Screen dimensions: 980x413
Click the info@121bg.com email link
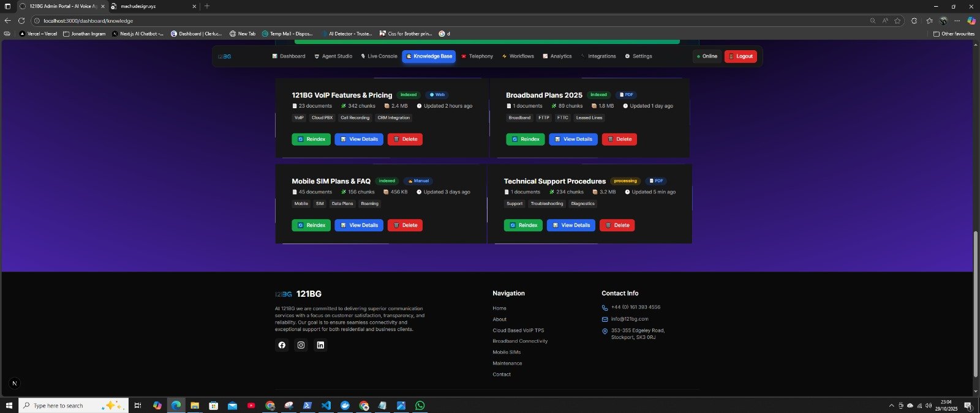pos(629,319)
